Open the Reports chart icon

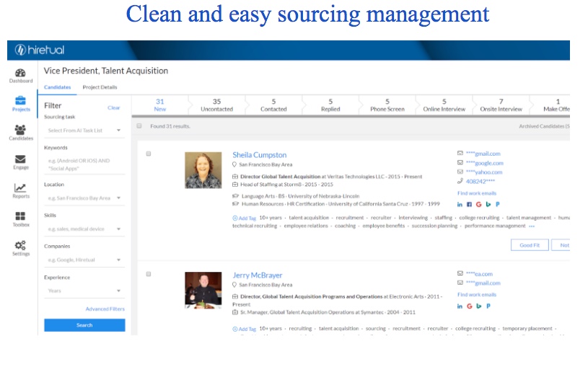(x=20, y=190)
